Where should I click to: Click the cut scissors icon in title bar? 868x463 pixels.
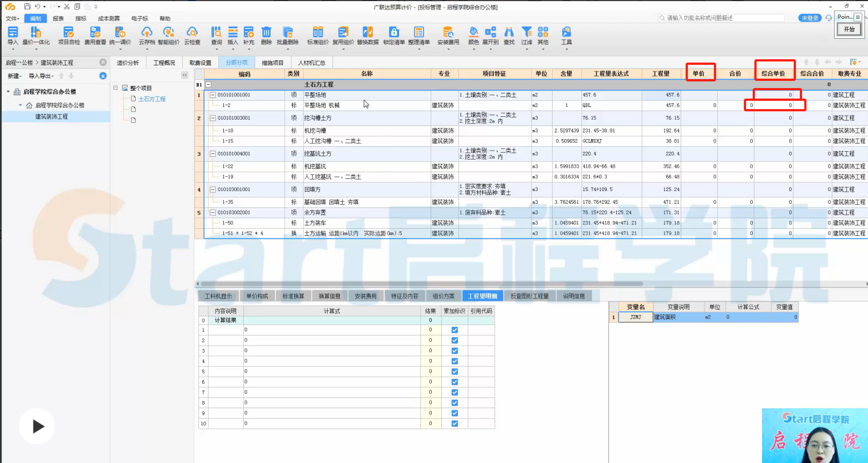point(67,7)
